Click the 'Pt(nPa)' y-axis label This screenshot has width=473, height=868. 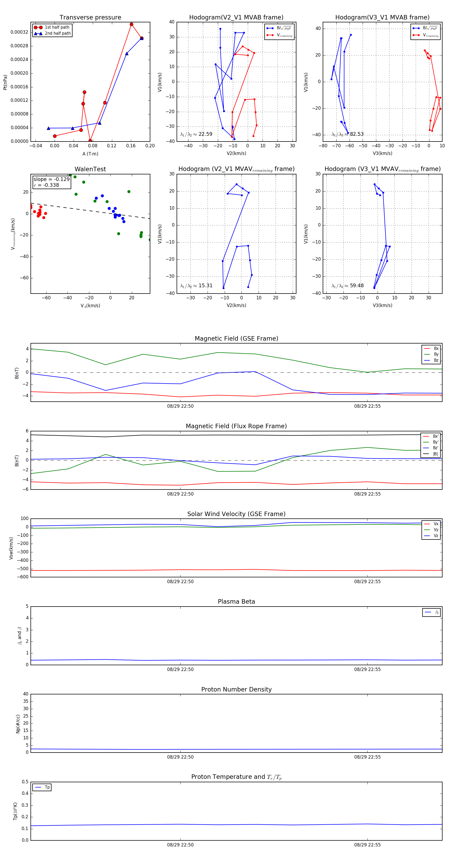[5, 82]
